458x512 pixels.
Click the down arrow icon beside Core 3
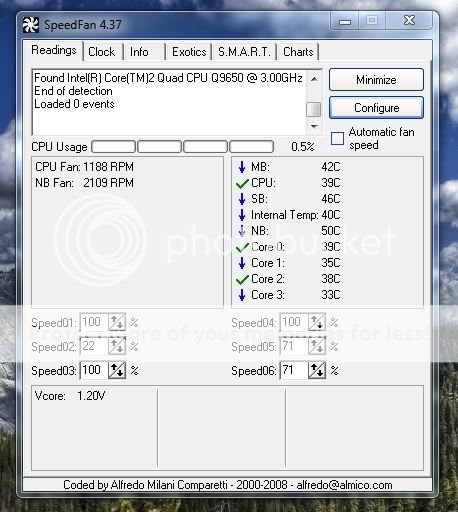[242, 295]
